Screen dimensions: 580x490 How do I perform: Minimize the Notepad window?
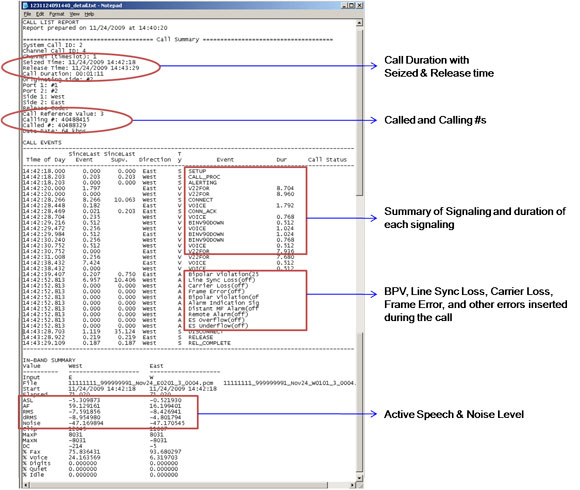click(x=344, y=6)
